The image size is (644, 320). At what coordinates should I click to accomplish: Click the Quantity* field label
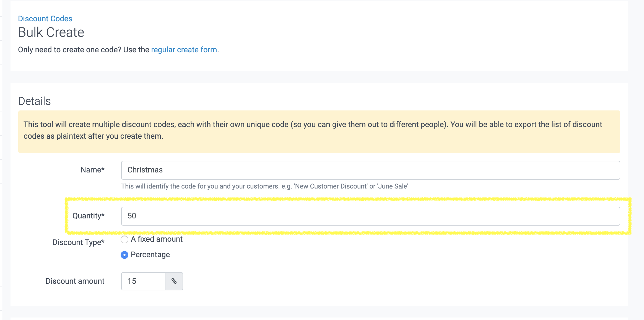[88, 216]
